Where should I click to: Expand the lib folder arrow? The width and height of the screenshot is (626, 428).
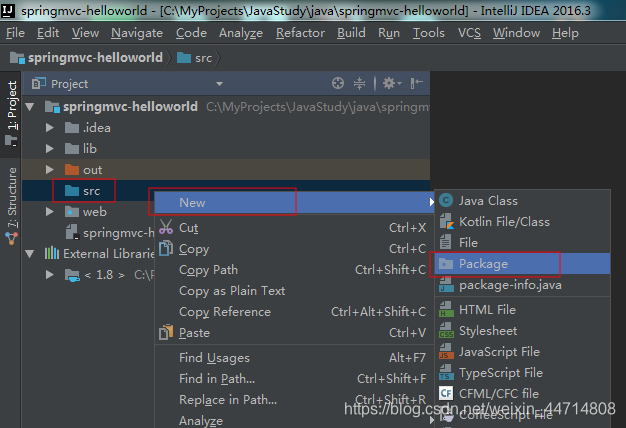point(50,149)
